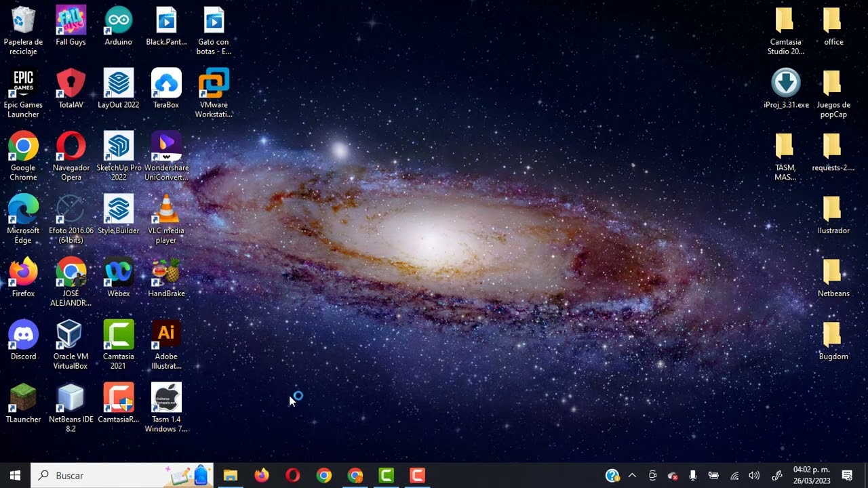The image size is (868, 488).
Task: Open the volume speaker tray icon
Action: [754, 476]
